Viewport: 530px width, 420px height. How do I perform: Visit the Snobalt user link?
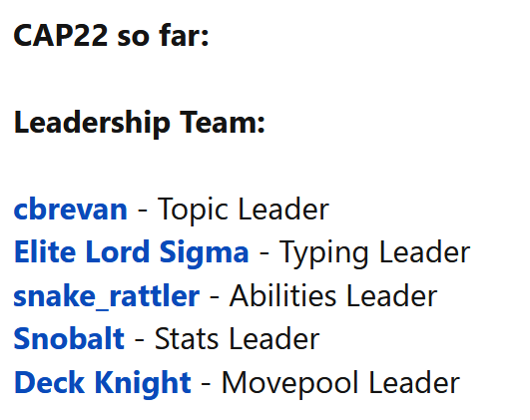(x=69, y=339)
